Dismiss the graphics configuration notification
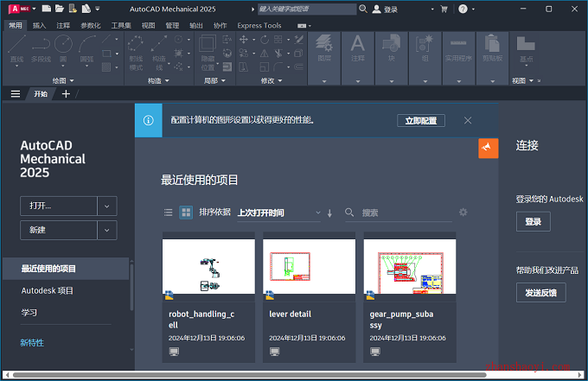The image size is (588, 381). [468, 121]
